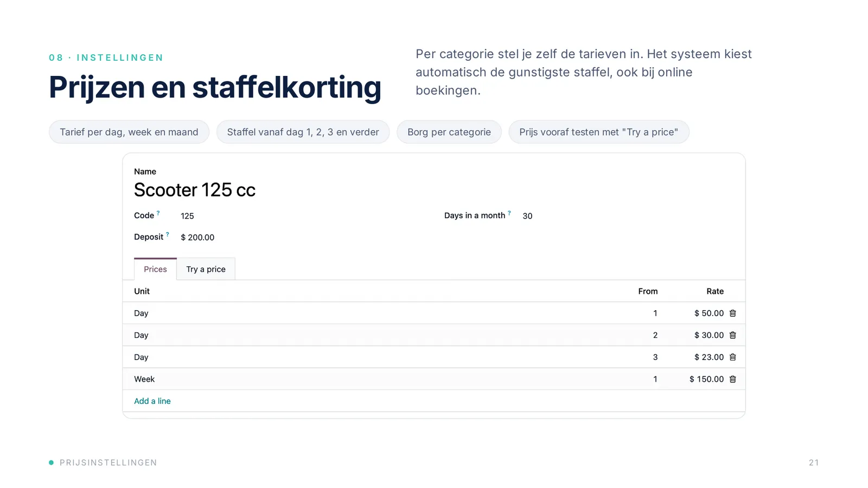Show the Days in a month help tooltip

click(x=509, y=213)
